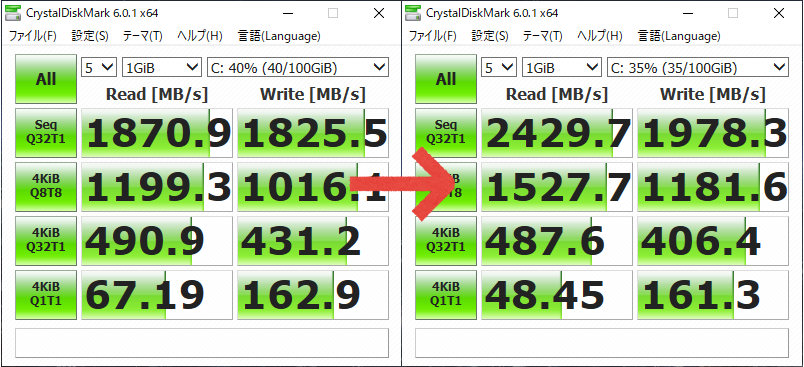804x367 pixels.
Task: Click the 4KiB Q1T1 write result 162.9
Action: click(313, 295)
